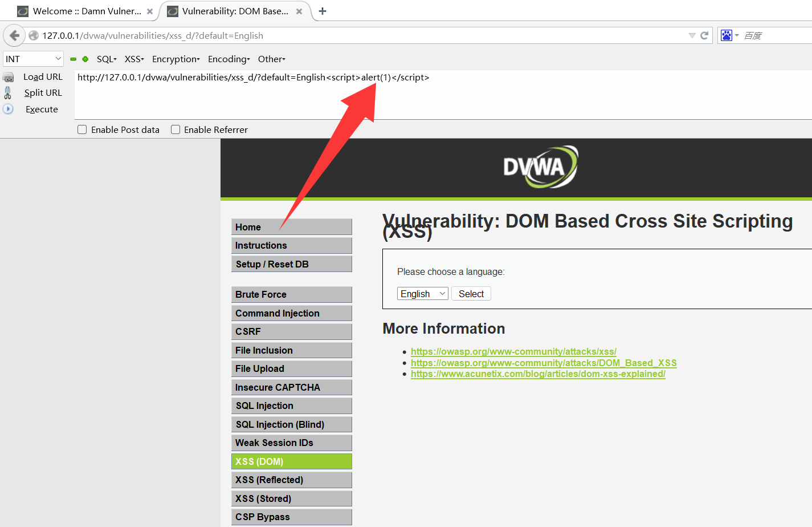
Task: Enable Post data checkbox
Action: (82, 129)
